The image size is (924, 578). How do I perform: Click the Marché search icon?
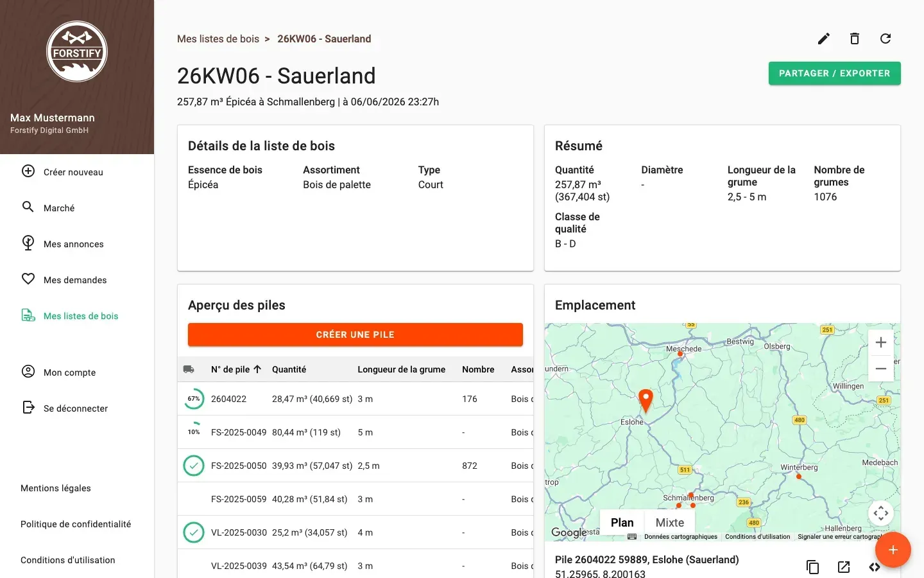[x=28, y=207]
